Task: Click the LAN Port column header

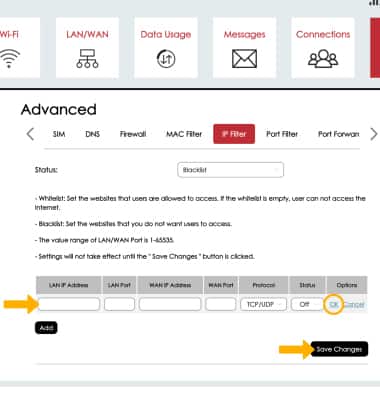Action: pyautogui.click(x=119, y=285)
